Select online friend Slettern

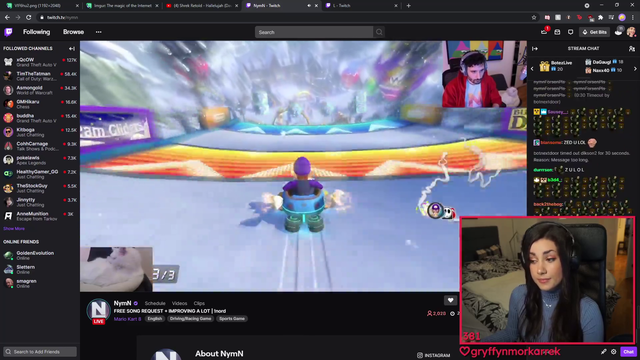point(40,269)
